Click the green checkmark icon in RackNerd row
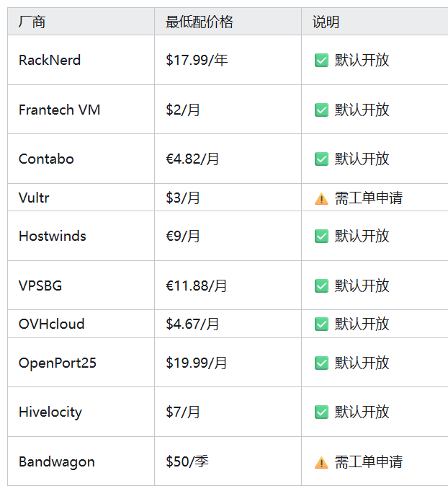This screenshot has width=448, height=491. point(321,60)
